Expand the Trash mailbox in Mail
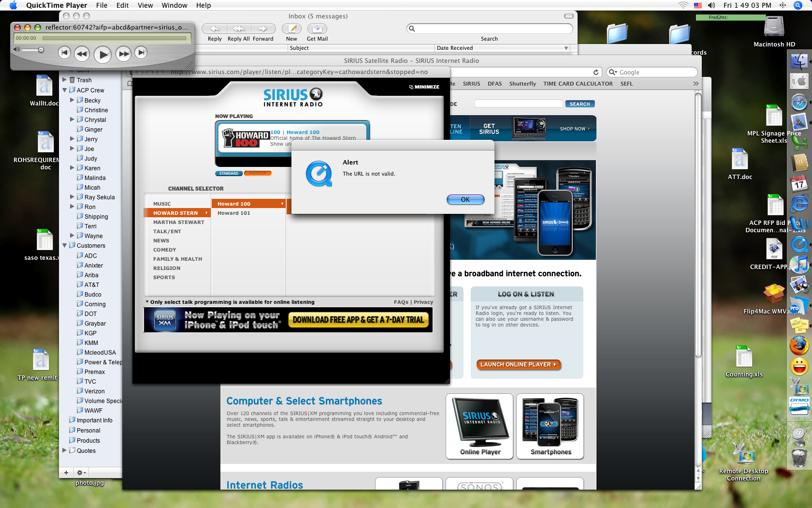 64,80
